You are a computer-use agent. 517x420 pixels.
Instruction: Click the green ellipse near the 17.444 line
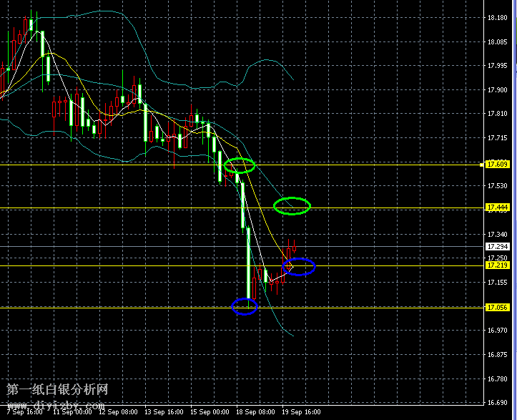[292, 206]
